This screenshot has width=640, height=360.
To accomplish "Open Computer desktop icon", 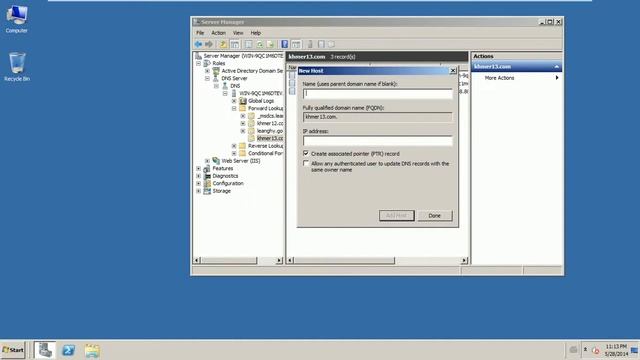I will coord(16,19).
